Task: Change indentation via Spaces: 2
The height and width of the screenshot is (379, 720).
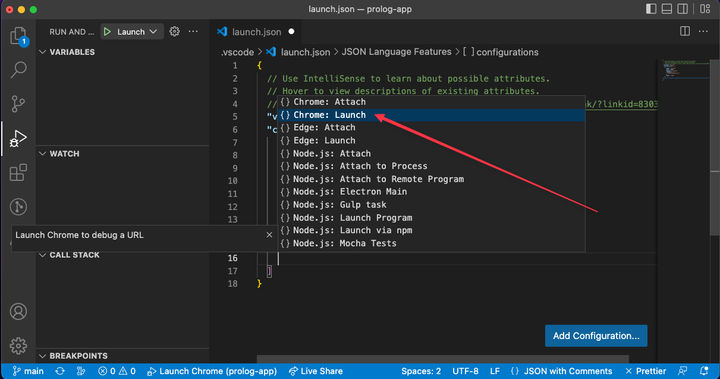Action: point(421,371)
